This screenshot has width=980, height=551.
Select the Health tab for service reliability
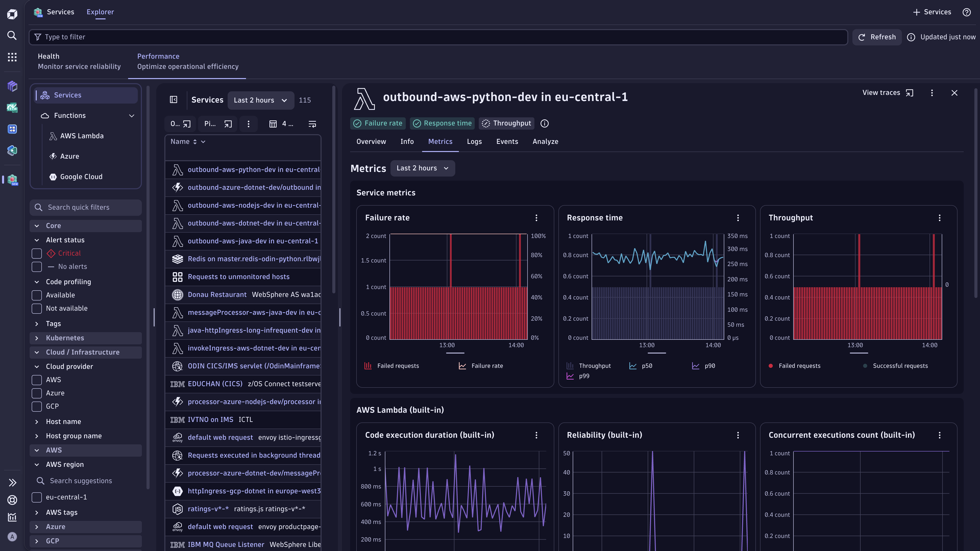(x=79, y=61)
